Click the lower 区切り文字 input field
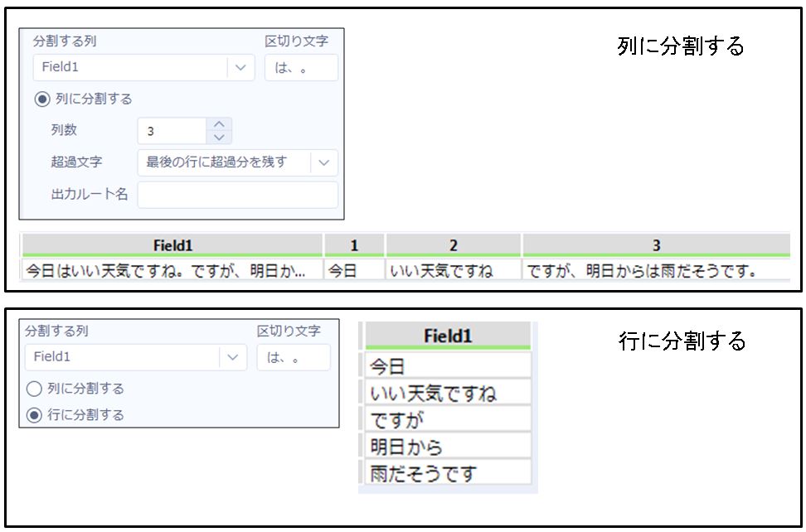806x532 pixels. [x=294, y=358]
